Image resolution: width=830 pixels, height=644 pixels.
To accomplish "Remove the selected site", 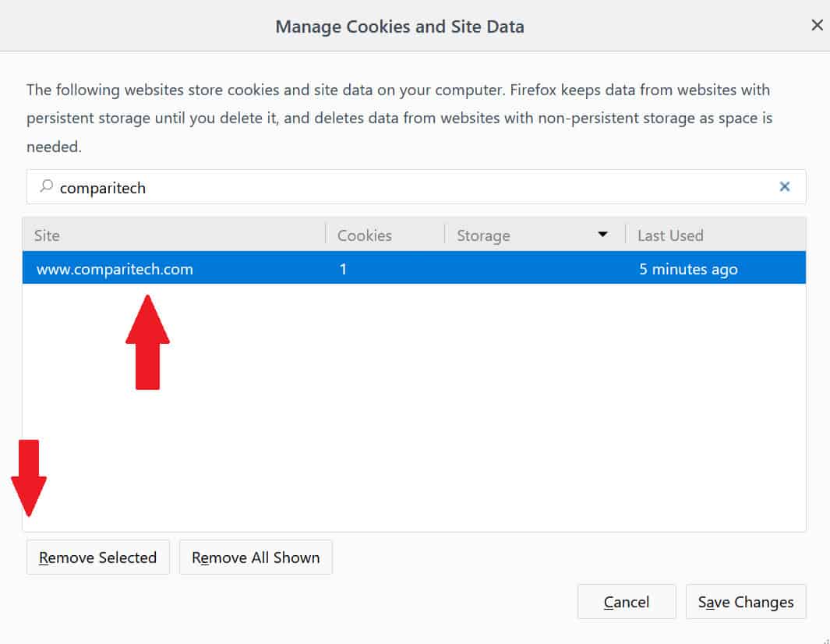I will 98,557.
